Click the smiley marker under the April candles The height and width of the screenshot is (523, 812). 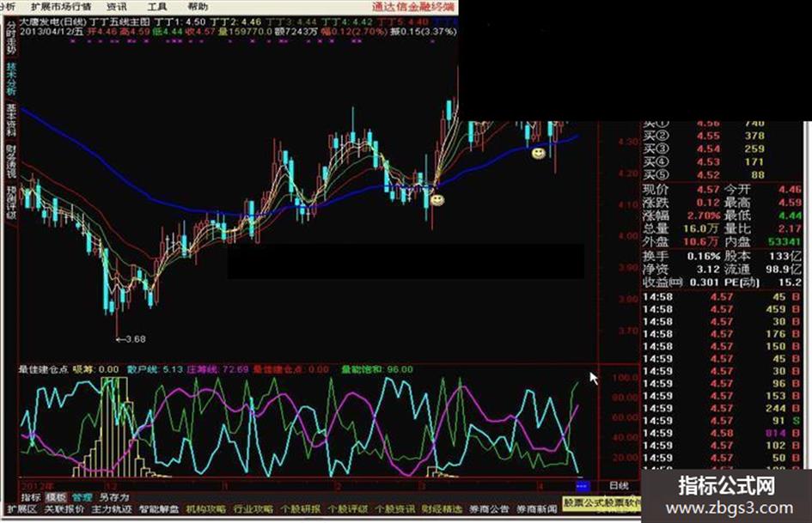pos(539,153)
